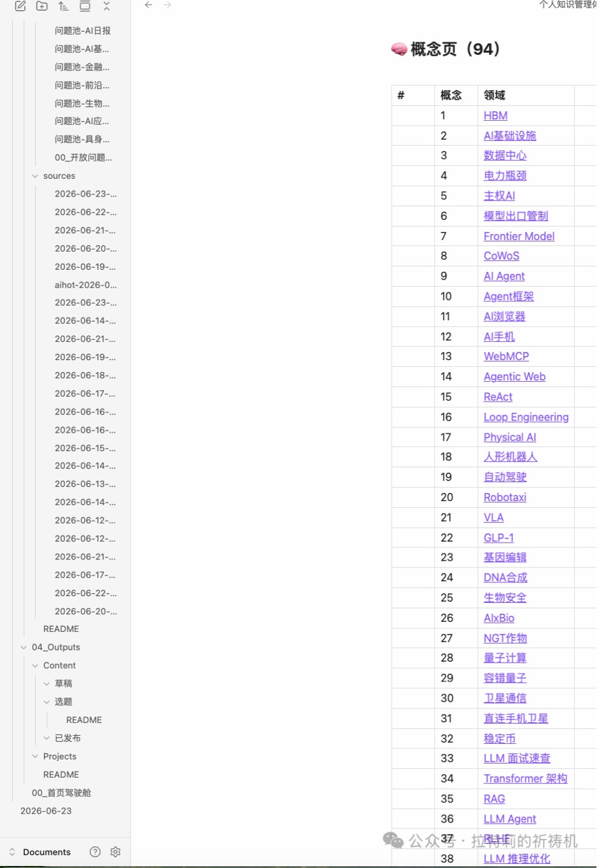Open the 2026-06-23 note at the tree bottom
This screenshot has height=868, width=597.
(x=45, y=811)
